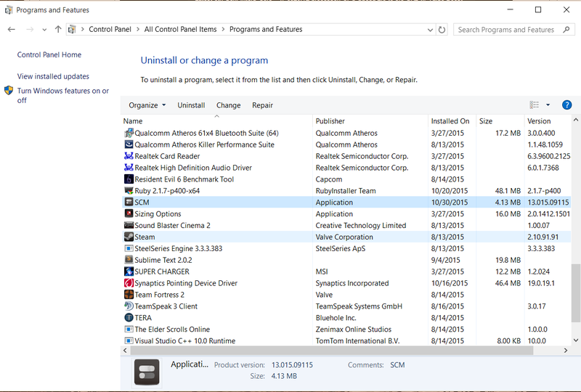Expand the address bar history dropdown
Image resolution: width=581 pixels, height=392 pixels.
click(x=430, y=30)
